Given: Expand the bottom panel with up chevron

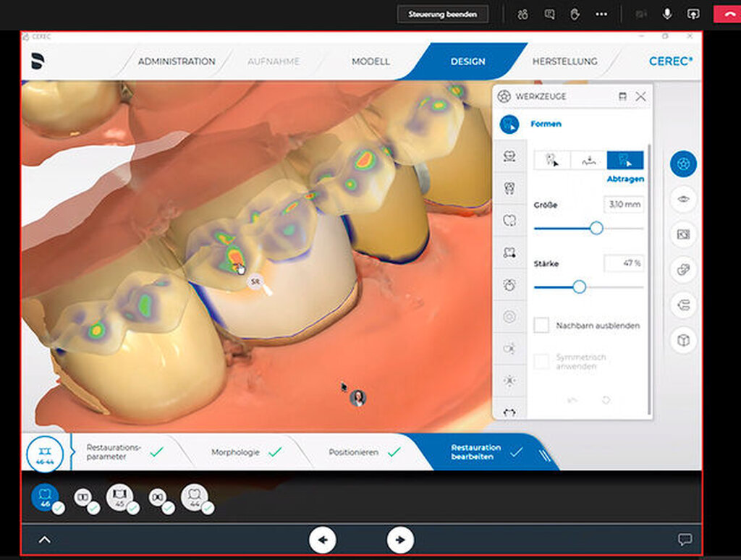Looking at the screenshot, I should coord(44,540).
